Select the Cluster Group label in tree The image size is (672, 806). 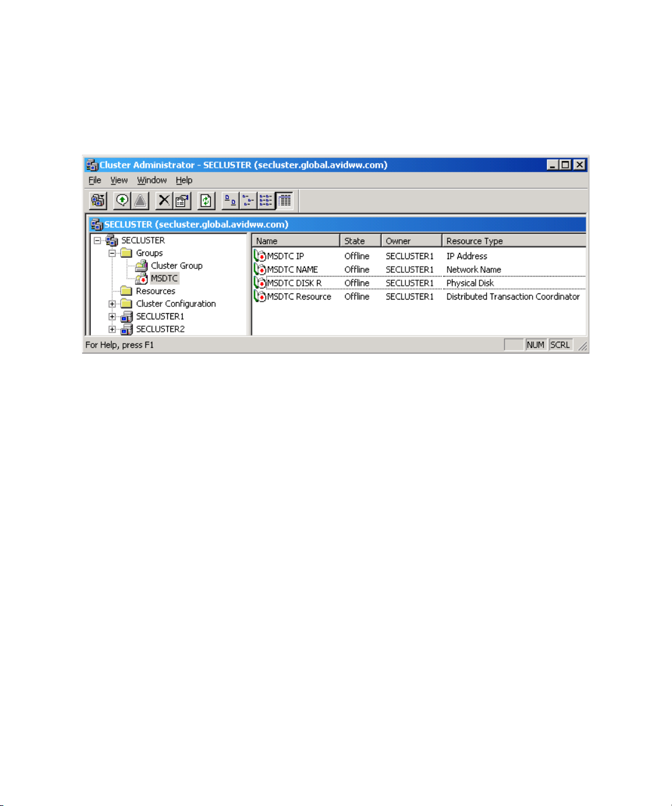click(177, 266)
